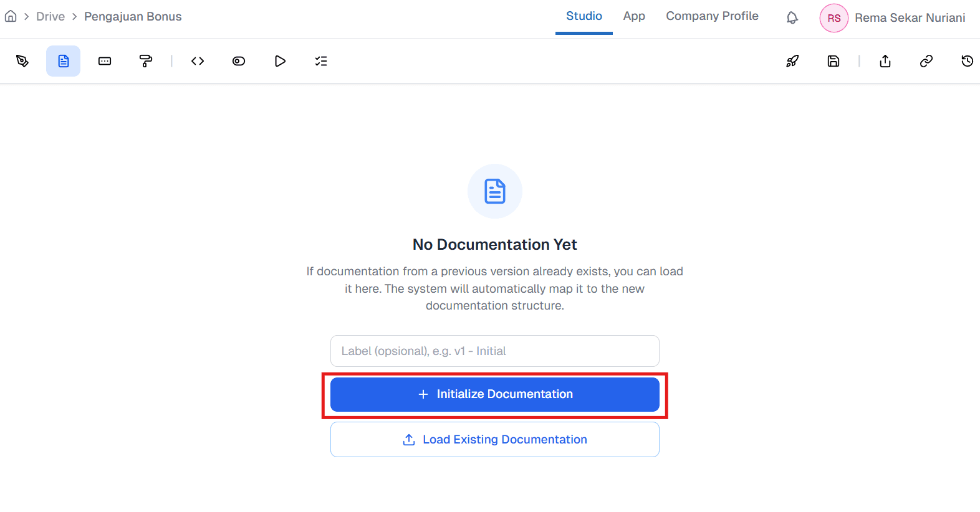Click the play run icon
Image resolution: width=980 pixels, height=512 pixels.
pos(280,61)
